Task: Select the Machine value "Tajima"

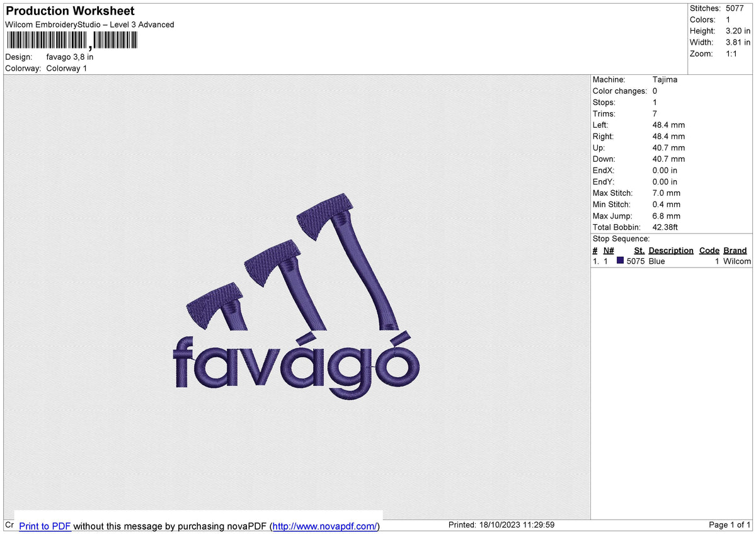Action: point(665,79)
